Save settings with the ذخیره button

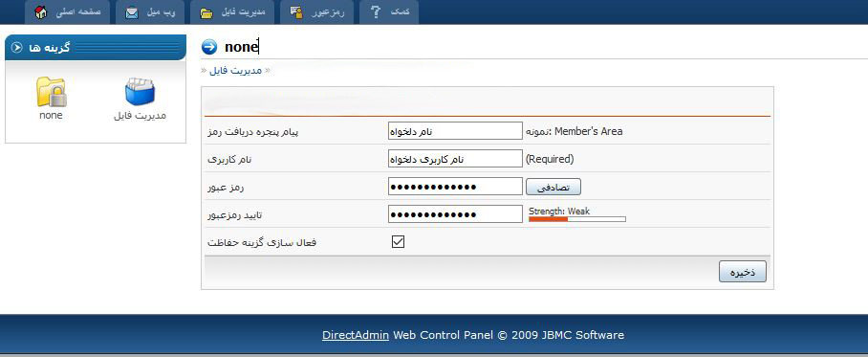pos(743,272)
